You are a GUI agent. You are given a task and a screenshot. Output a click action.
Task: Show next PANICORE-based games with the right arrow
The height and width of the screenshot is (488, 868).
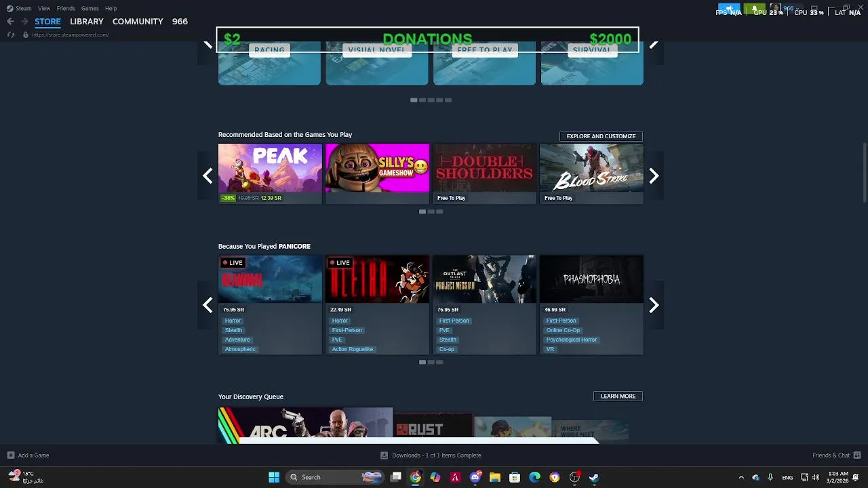[654, 305]
